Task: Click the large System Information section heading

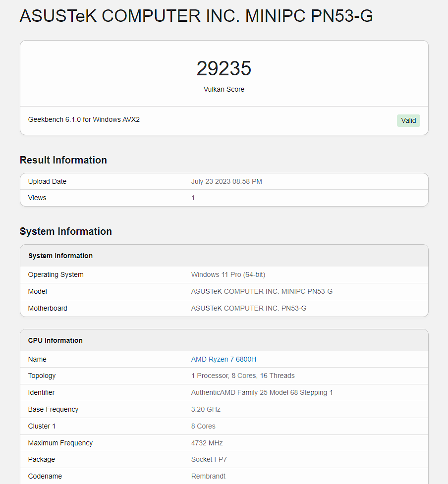Action: (66, 231)
